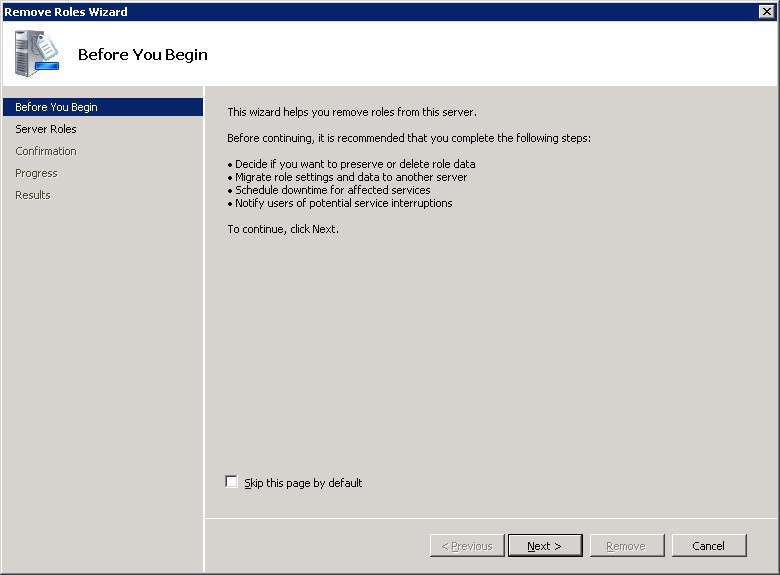Close the Remove Roles Wizard window
The width and height of the screenshot is (780, 575).
pyautogui.click(x=767, y=11)
